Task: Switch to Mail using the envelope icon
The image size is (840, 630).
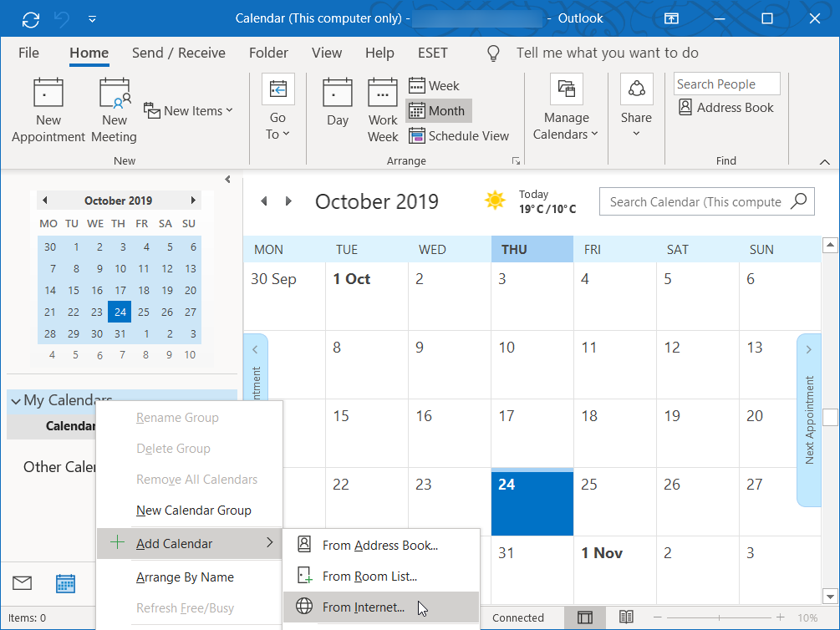Action: click(x=22, y=583)
